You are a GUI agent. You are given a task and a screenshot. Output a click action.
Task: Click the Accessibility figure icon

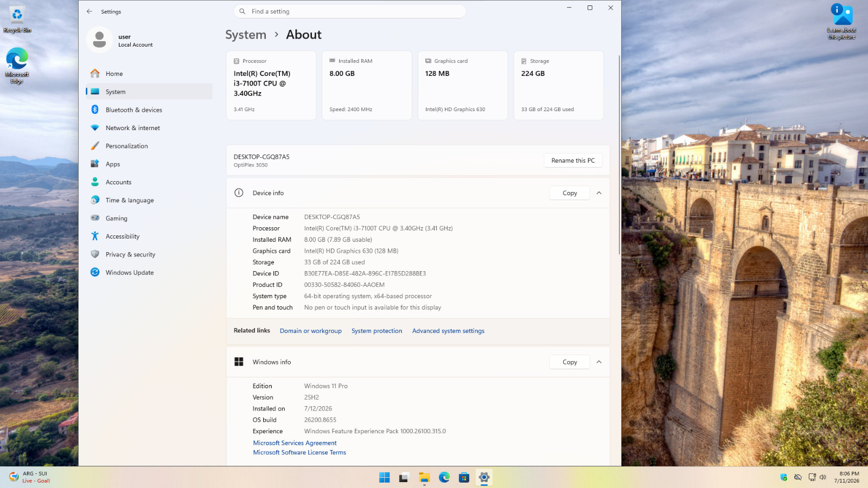click(x=95, y=236)
